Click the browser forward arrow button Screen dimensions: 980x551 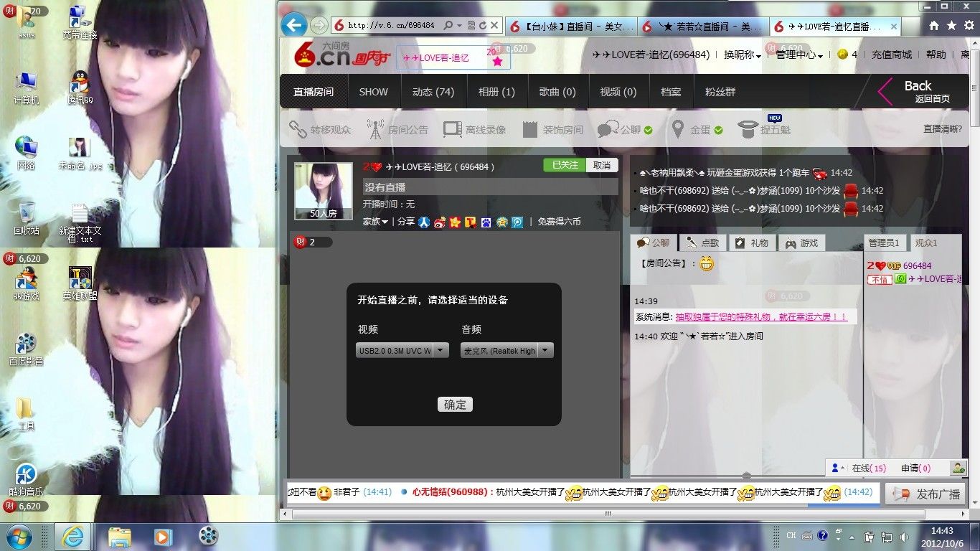tap(319, 25)
